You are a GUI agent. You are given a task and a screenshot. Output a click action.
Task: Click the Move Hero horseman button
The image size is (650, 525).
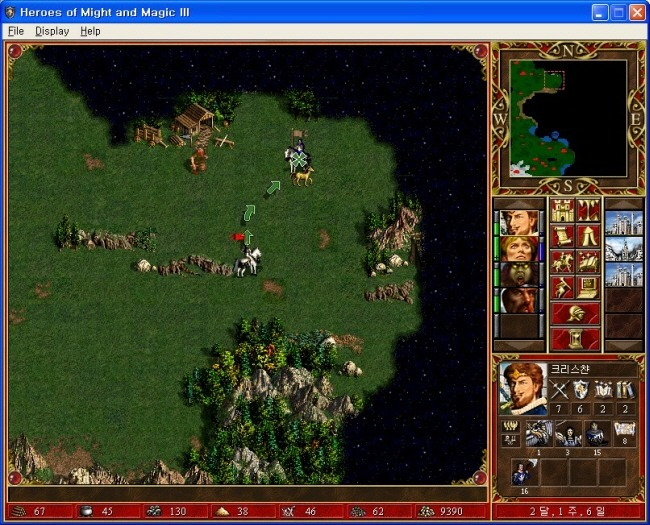click(x=562, y=262)
